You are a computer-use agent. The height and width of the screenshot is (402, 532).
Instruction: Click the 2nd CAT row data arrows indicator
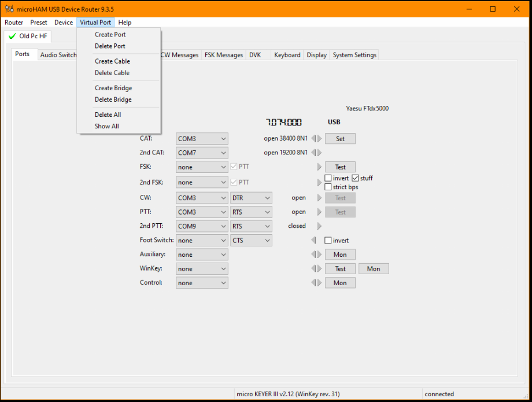[316, 153]
